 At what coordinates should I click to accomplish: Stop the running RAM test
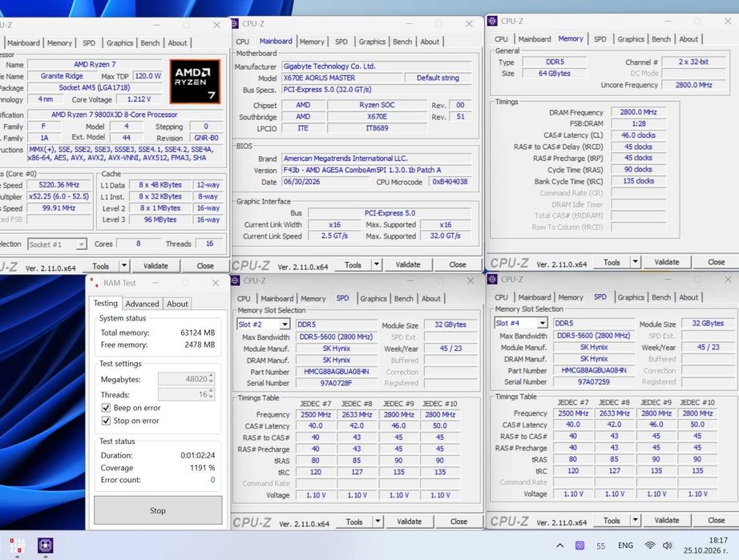click(158, 510)
